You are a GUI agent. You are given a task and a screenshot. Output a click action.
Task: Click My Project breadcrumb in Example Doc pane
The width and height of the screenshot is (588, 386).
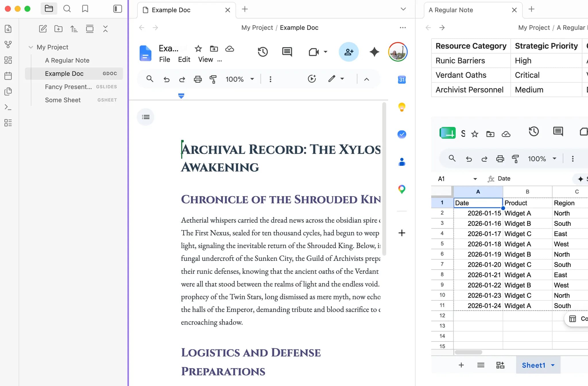tap(257, 28)
